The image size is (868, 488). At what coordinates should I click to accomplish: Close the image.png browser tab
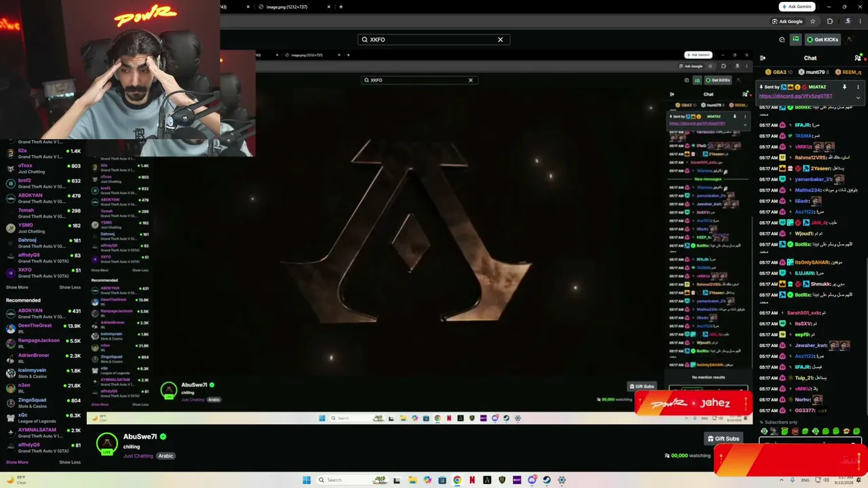[x=329, y=7]
